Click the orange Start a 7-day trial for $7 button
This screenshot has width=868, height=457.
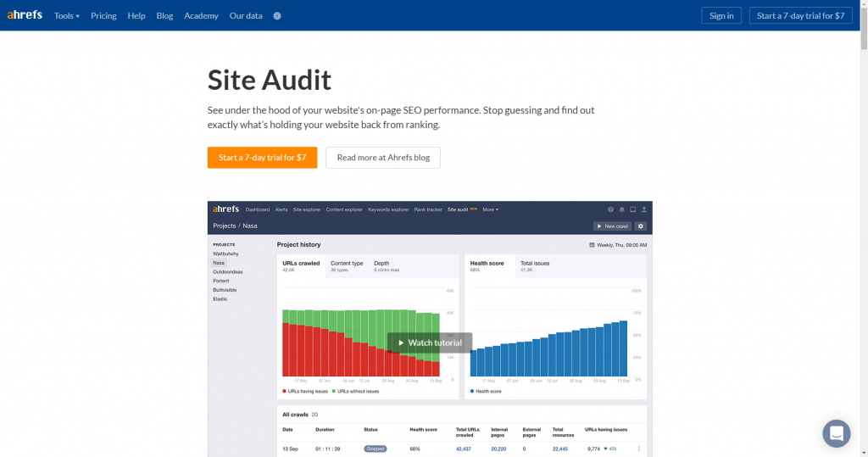click(x=263, y=158)
